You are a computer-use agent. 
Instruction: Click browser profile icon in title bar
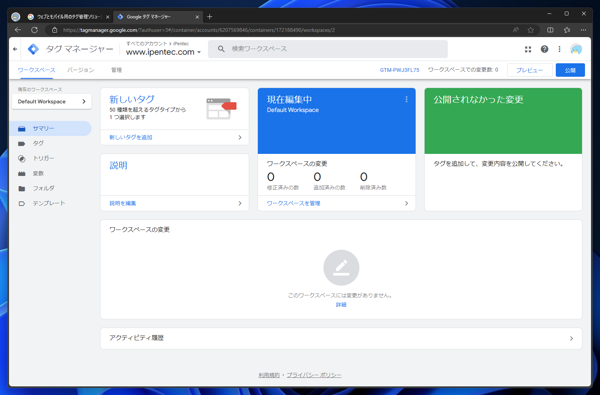(x=15, y=17)
